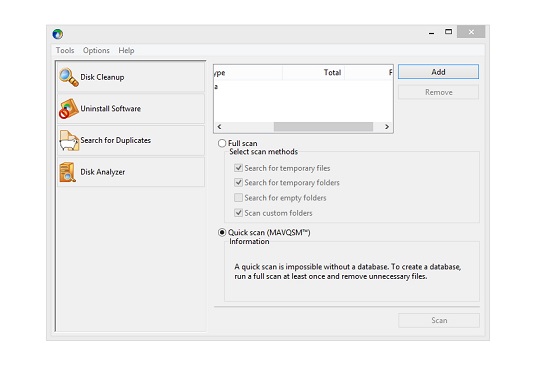
Task: Toggle Scan custom folders checkbox
Action: pyautogui.click(x=238, y=213)
